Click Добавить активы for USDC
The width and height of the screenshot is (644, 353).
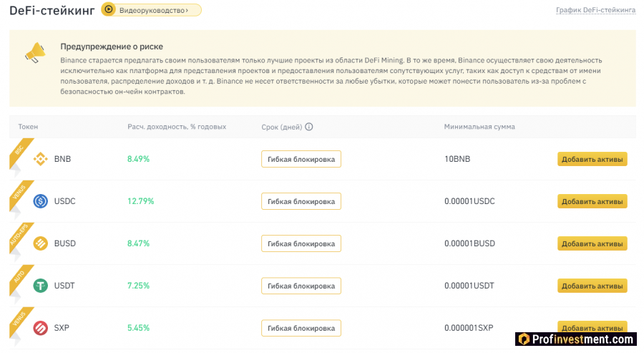592,201
